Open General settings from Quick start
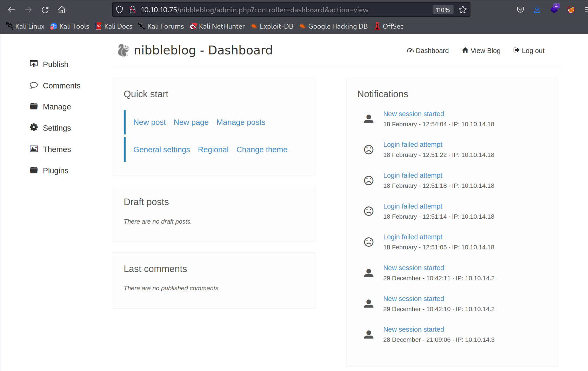The width and height of the screenshot is (588, 371). pyautogui.click(x=161, y=150)
